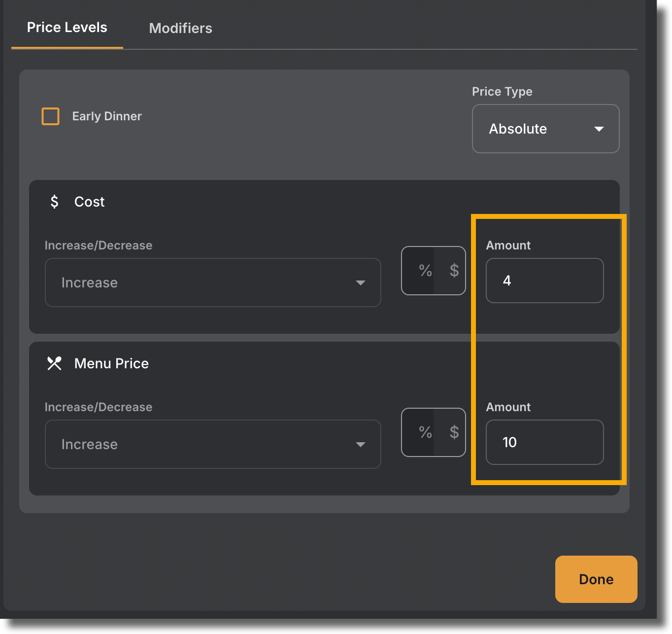The width and height of the screenshot is (672, 634).
Task: Check the Early Dinner checkbox
Action: pos(51,116)
